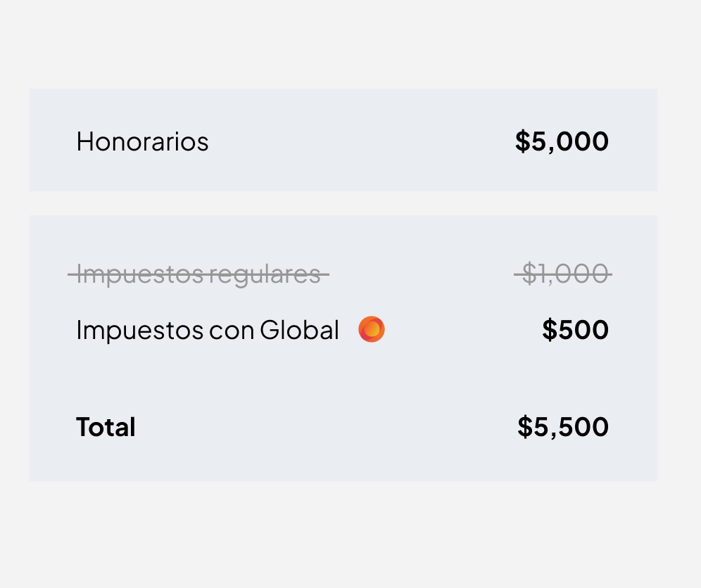The height and width of the screenshot is (588, 701).
Task: Click the $5,000 honorarios amount
Action: (x=562, y=141)
